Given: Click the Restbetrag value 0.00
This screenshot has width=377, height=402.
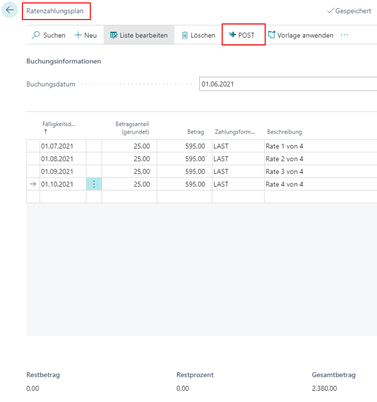Looking at the screenshot, I should (33, 388).
